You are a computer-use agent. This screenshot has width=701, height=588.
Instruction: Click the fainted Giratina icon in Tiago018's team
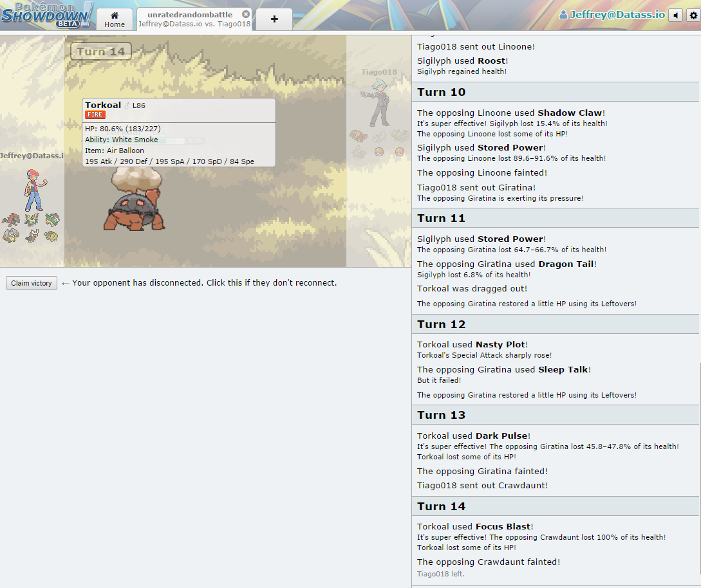click(x=399, y=136)
